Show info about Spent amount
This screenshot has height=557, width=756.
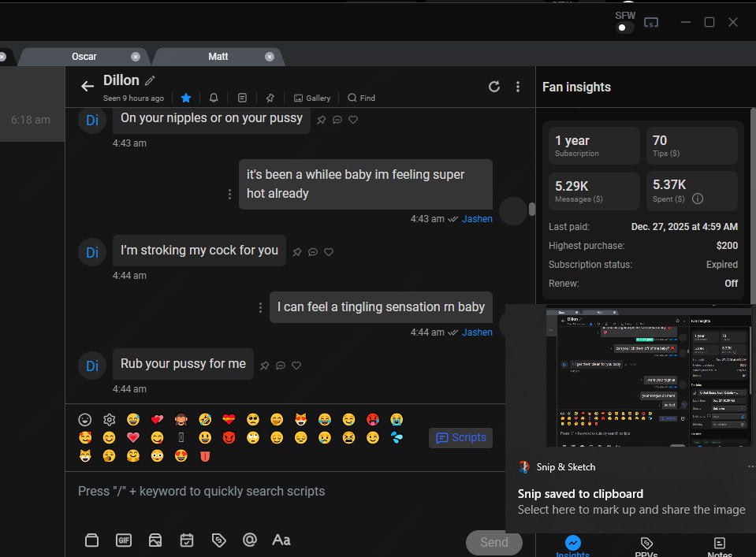point(698,199)
